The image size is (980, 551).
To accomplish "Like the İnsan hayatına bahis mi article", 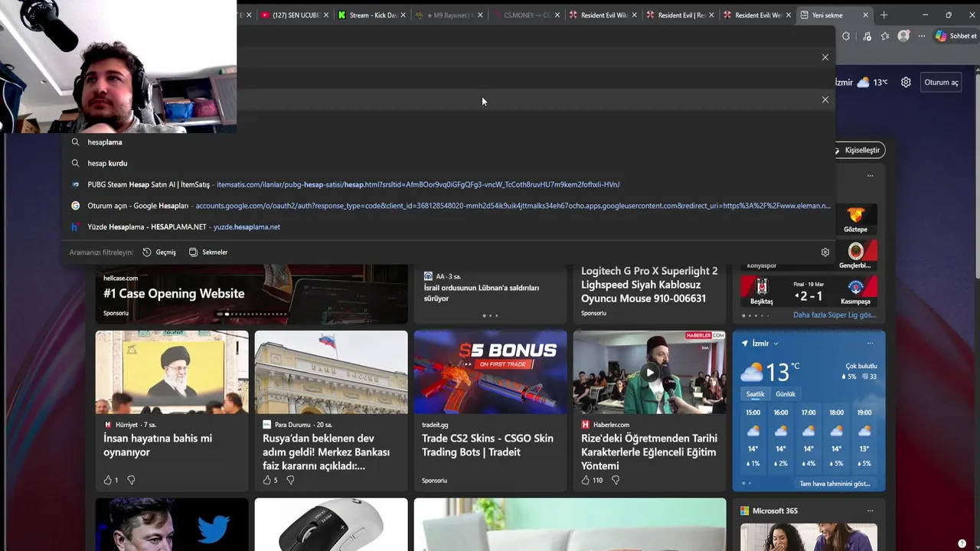I will pyautogui.click(x=108, y=480).
